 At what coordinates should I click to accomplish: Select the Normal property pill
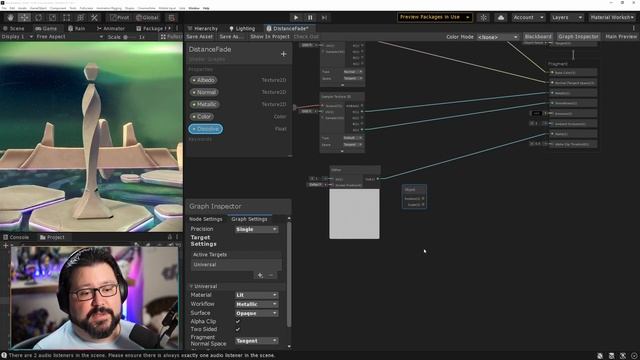[x=204, y=92]
